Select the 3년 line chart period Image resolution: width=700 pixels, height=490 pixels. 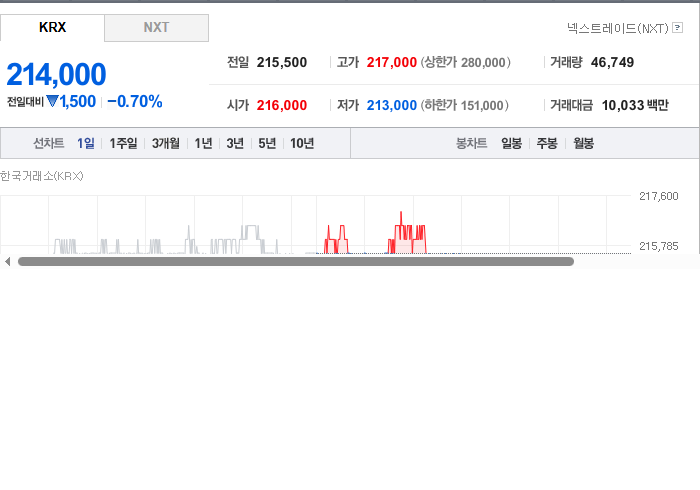click(x=235, y=143)
